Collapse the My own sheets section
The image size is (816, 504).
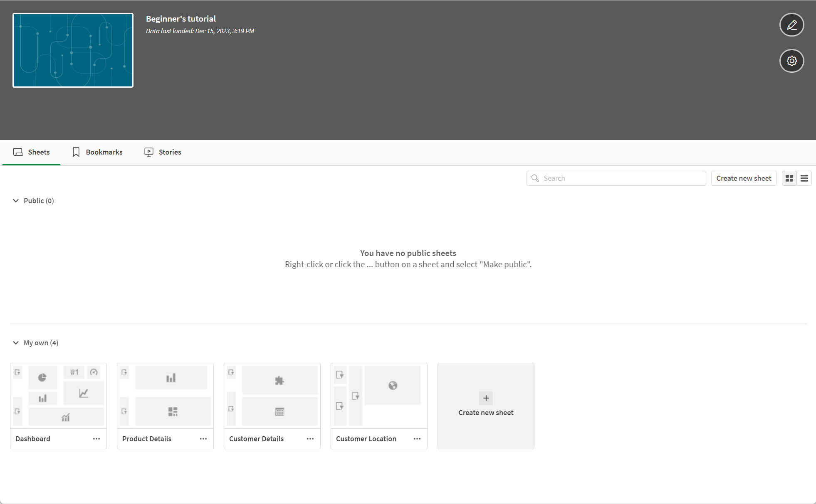click(16, 343)
